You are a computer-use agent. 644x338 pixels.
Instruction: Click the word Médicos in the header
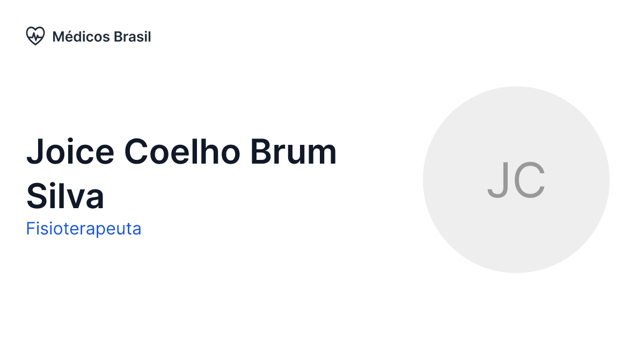point(81,36)
